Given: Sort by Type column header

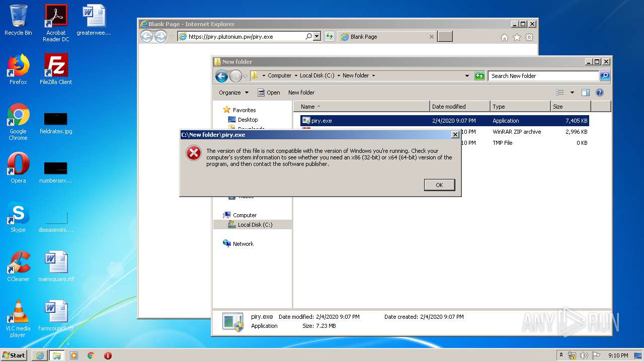Looking at the screenshot, I should (520, 107).
